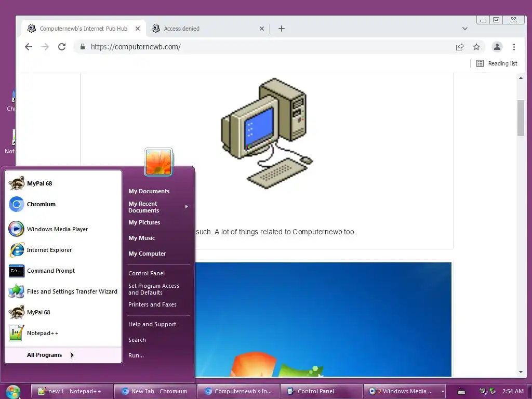Go back in Chromium browser
Screen dimensions: 532x399
click(x=29, y=47)
